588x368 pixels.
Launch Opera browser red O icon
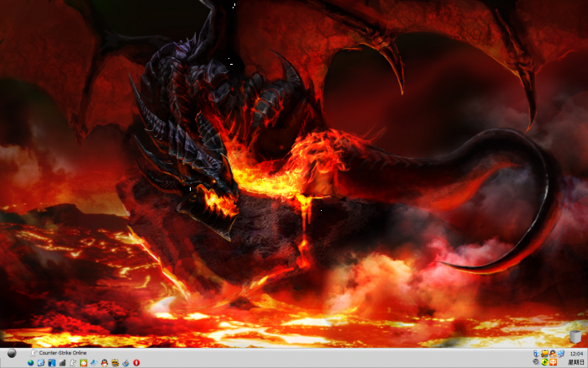pyautogui.click(x=136, y=363)
